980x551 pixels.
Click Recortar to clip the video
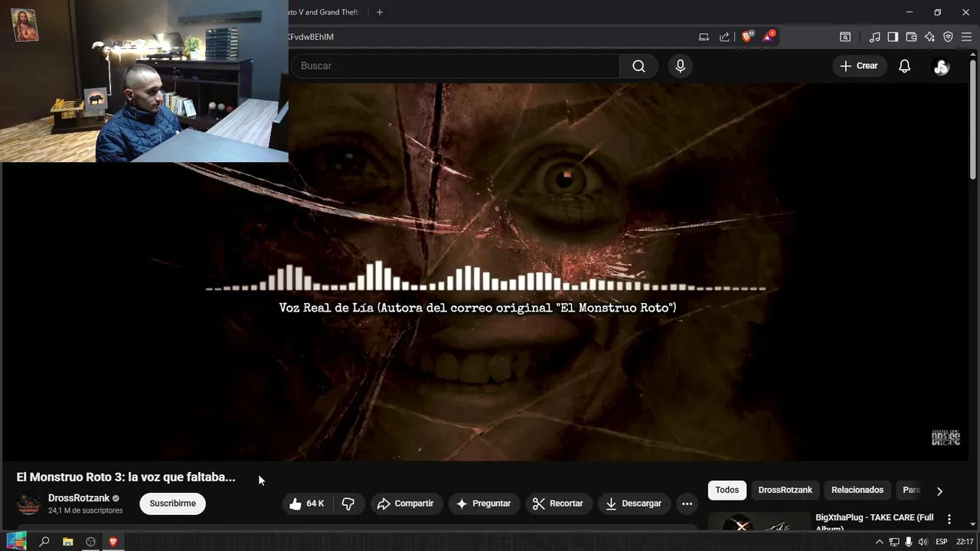click(557, 504)
